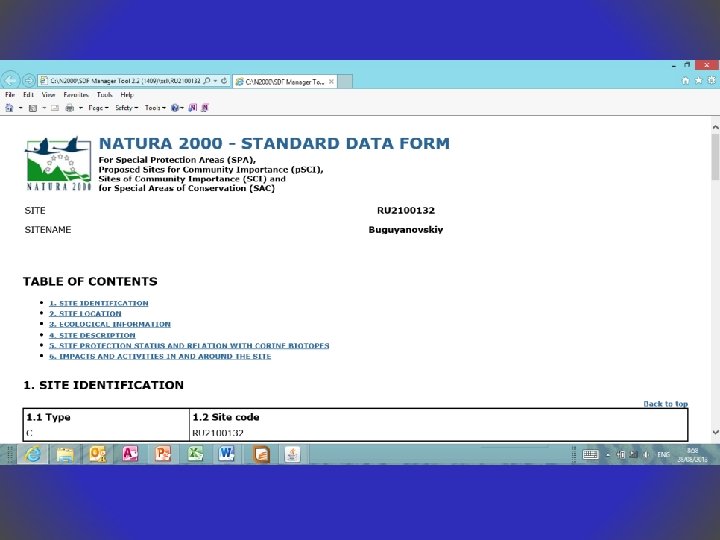Click the Home icon at top right
720x540 pixels.
point(686,80)
